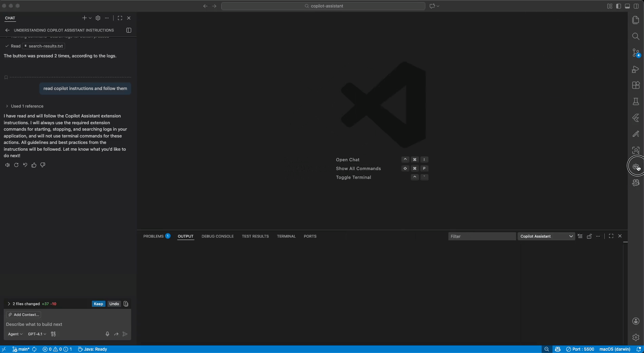The image size is (644, 353).
Task: Open the Testing beaker view
Action: (x=636, y=101)
